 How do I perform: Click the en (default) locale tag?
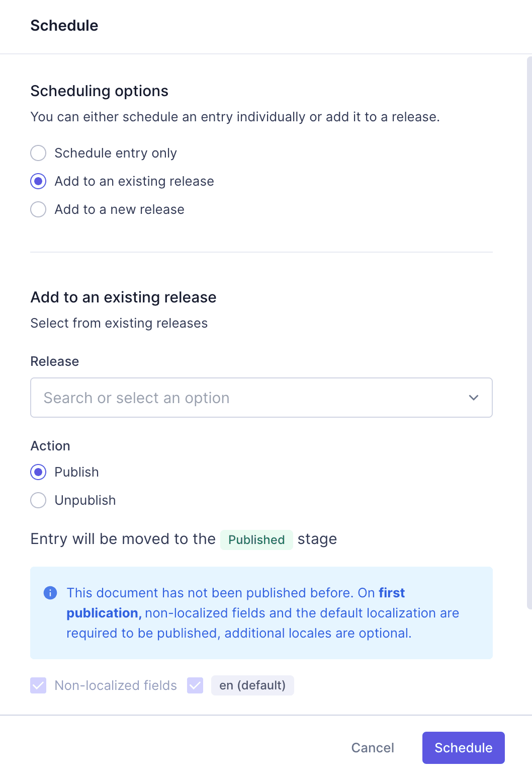(252, 685)
